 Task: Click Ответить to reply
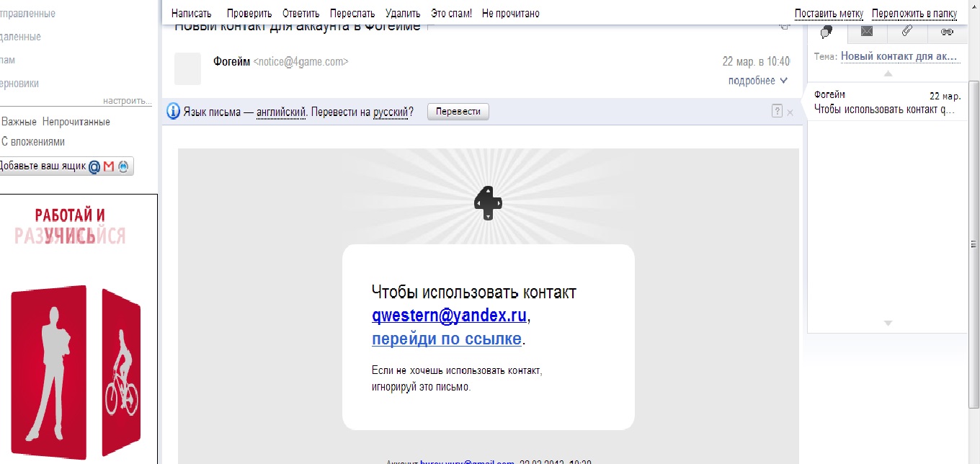click(301, 14)
